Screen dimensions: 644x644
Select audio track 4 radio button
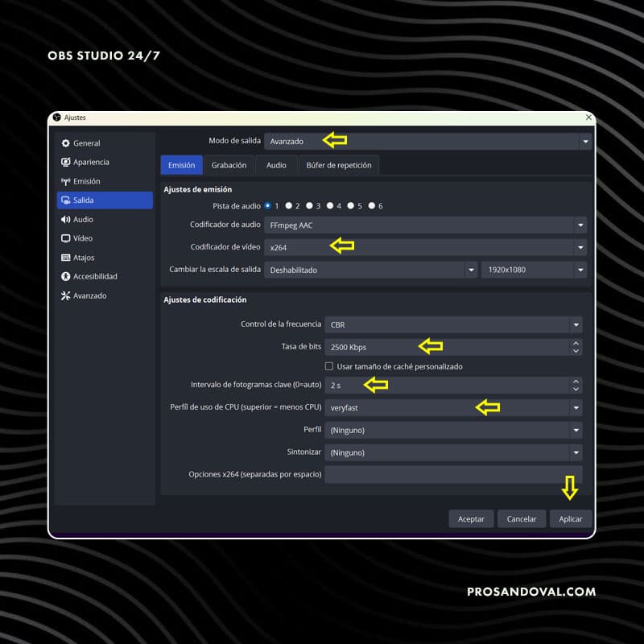click(x=330, y=206)
